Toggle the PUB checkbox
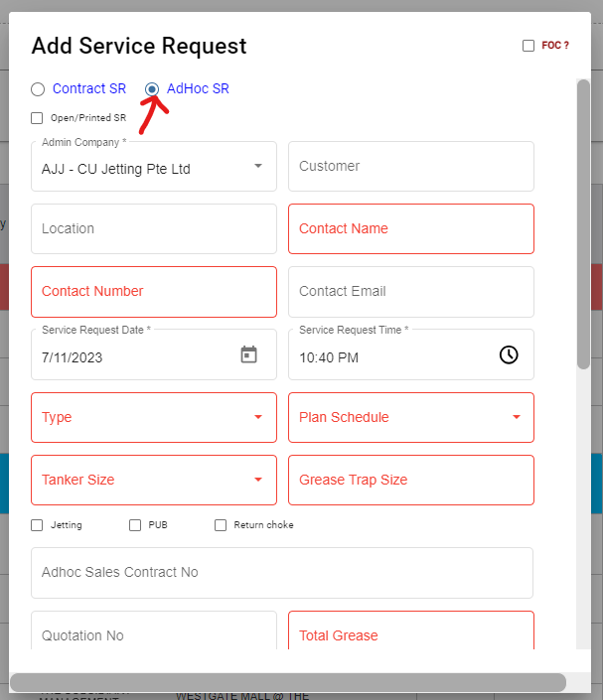This screenshot has height=700, width=603. point(135,525)
